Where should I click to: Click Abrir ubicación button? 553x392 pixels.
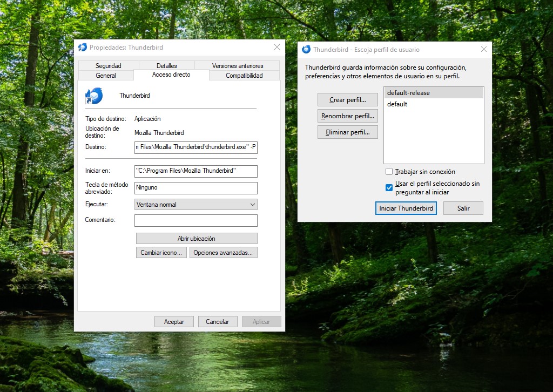[197, 238]
